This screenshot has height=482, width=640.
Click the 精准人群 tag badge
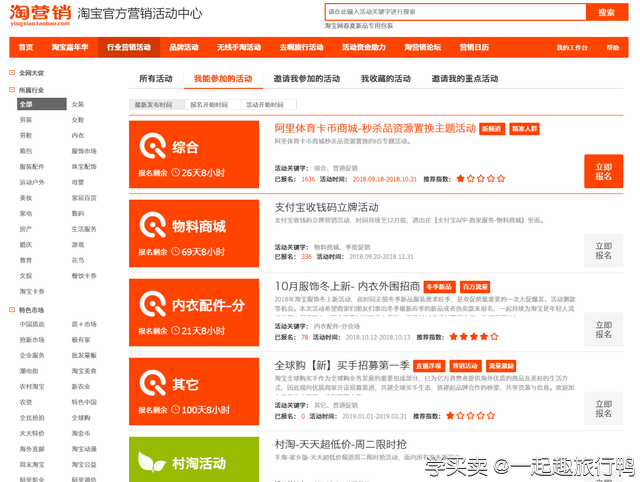524,129
